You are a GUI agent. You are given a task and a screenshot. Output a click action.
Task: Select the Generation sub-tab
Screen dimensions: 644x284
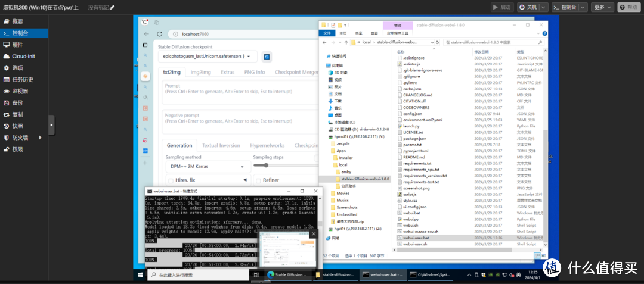[179, 145]
